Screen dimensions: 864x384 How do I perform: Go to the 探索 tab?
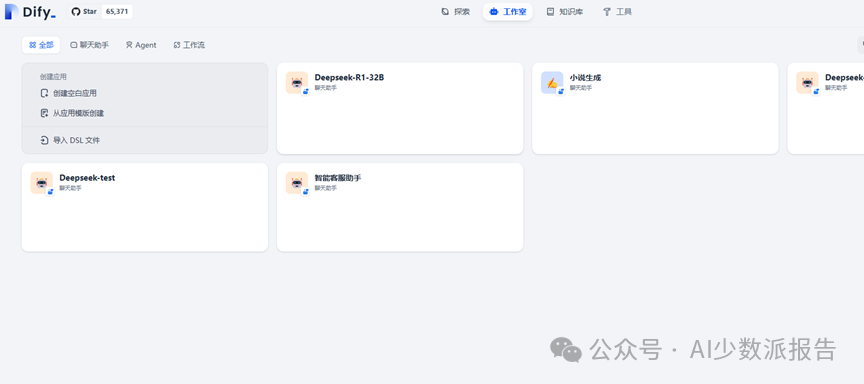point(456,12)
